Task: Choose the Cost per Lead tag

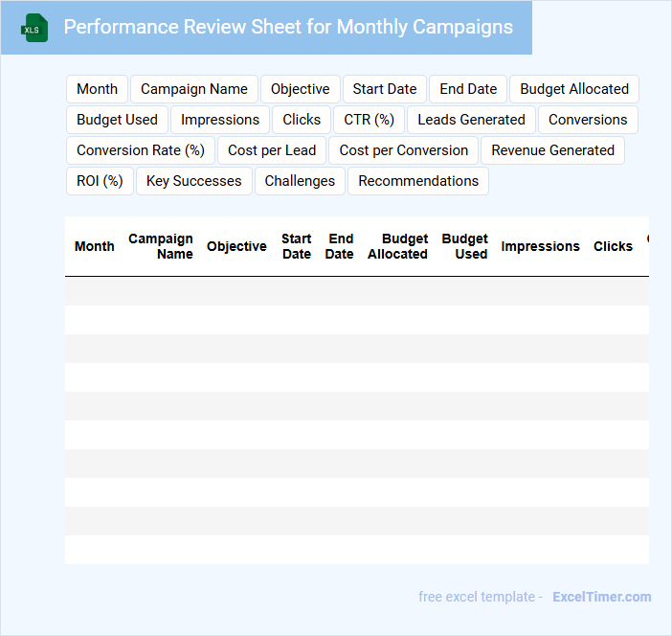Action: pyautogui.click(x=272, y=150)
